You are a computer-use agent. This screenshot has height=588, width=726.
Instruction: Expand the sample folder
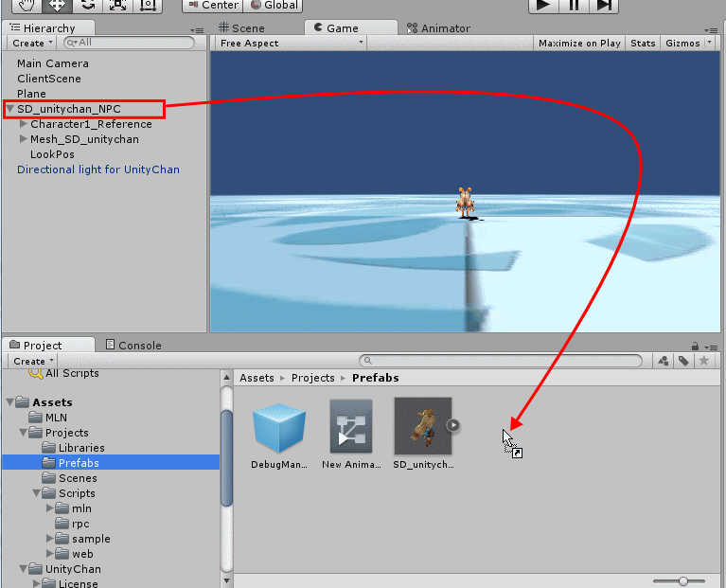[x=49, y=539]
